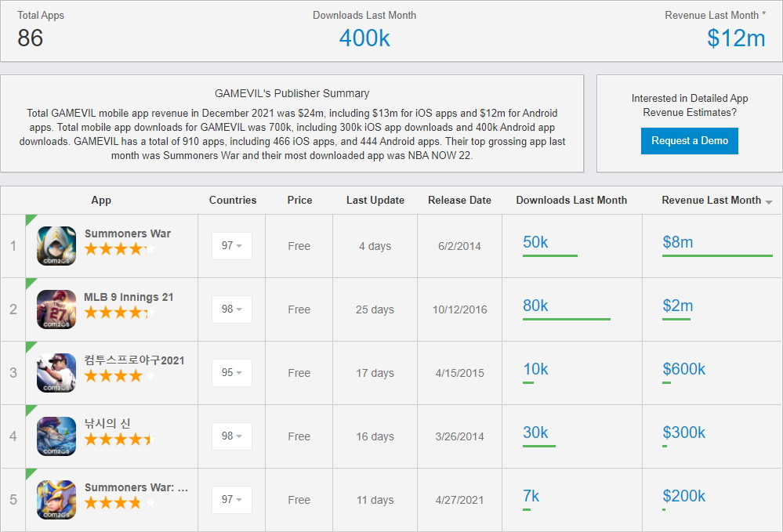
Task: Click the star rating for 낚시의 신
Action: point(120,440)
